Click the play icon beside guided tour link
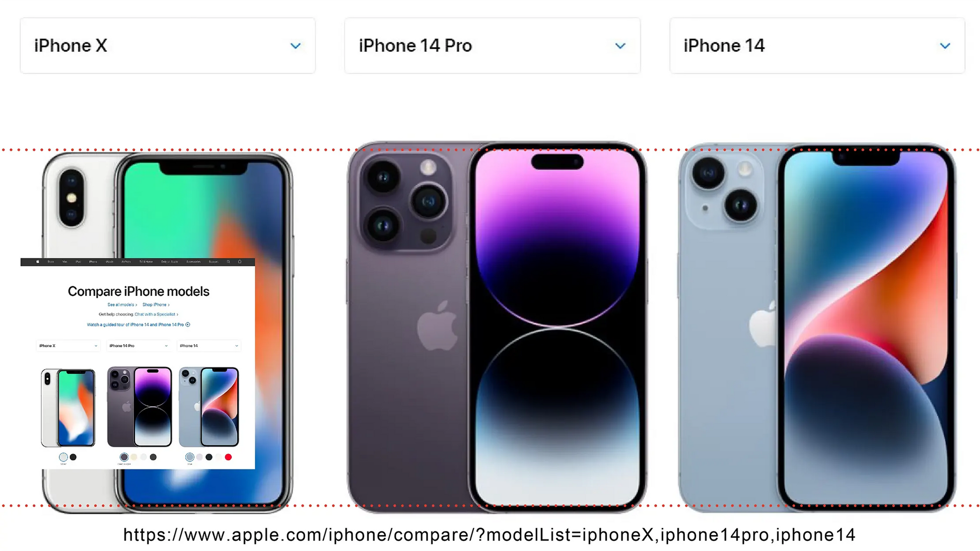This screenshot has width=980, height=551. tap(188, 325)
